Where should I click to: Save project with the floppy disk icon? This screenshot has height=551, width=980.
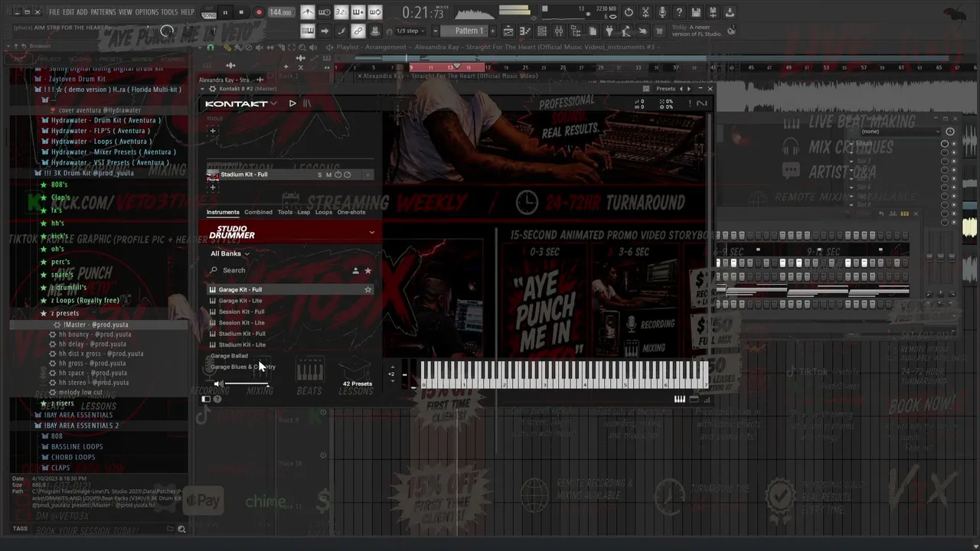pyautogui.click(x=696, y=12)
